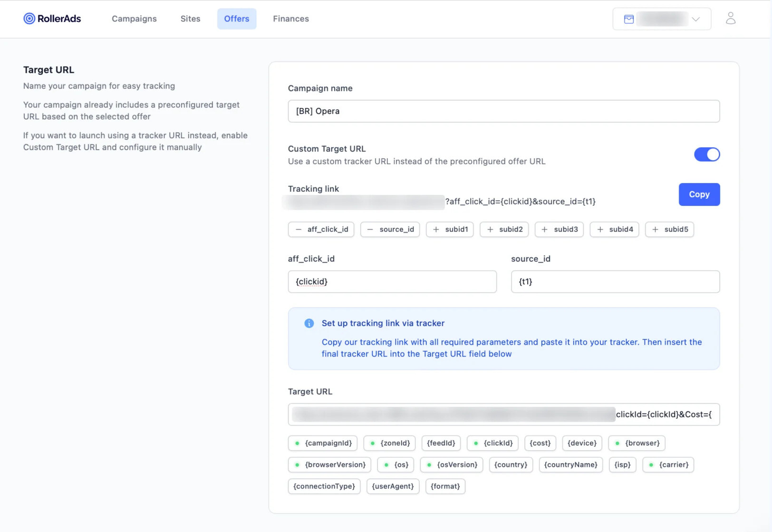Open the Finances tab

click(291, 19)
